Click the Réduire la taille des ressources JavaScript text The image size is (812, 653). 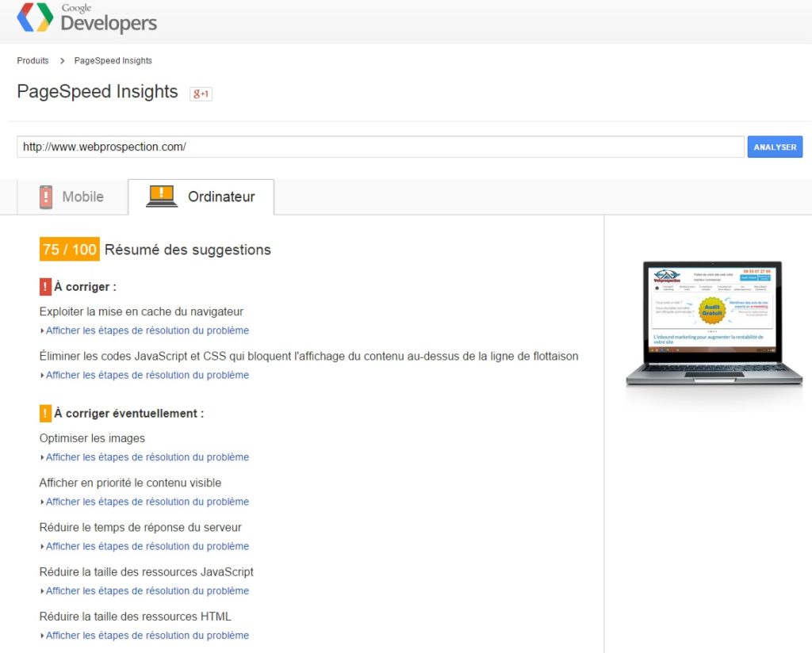point(147,571)
